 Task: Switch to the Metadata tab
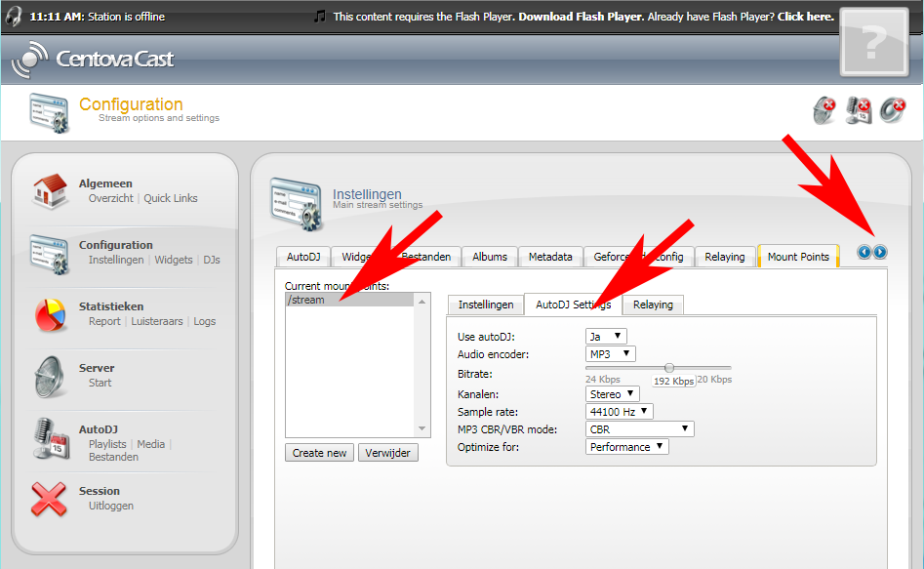549,257
